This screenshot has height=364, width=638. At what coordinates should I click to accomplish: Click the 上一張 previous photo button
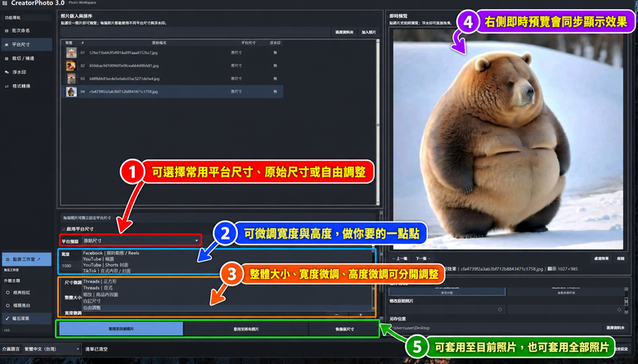coord(399,258)
